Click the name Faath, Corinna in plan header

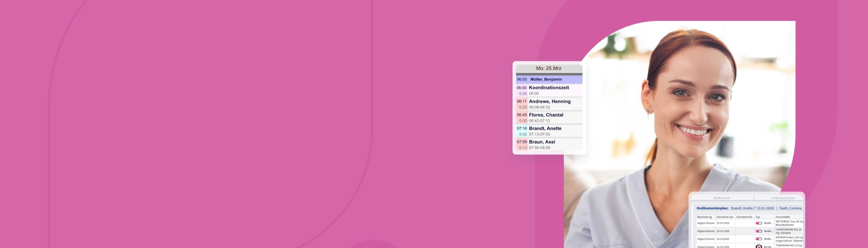point(790,208)
